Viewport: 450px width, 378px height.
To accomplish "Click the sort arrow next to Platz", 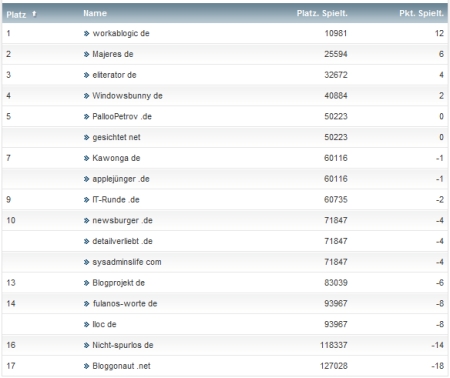I will pyautogui.click(x=34, y=14).
